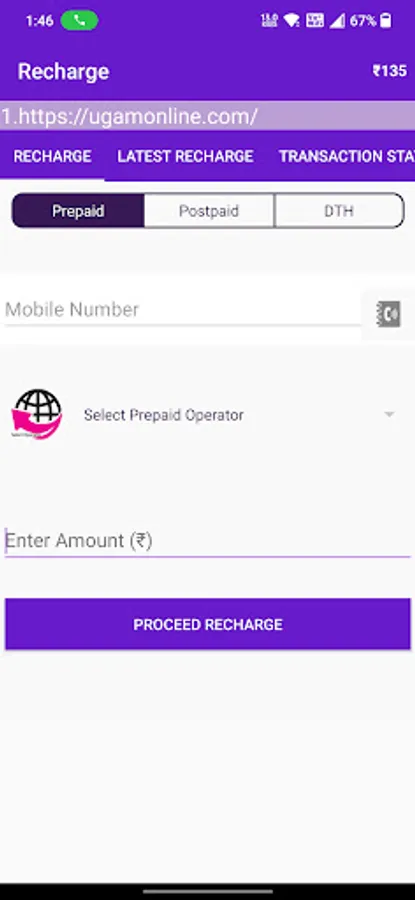Tap the globe operator logo
This screenshot has width=415, height=900.
pos(37,414)
